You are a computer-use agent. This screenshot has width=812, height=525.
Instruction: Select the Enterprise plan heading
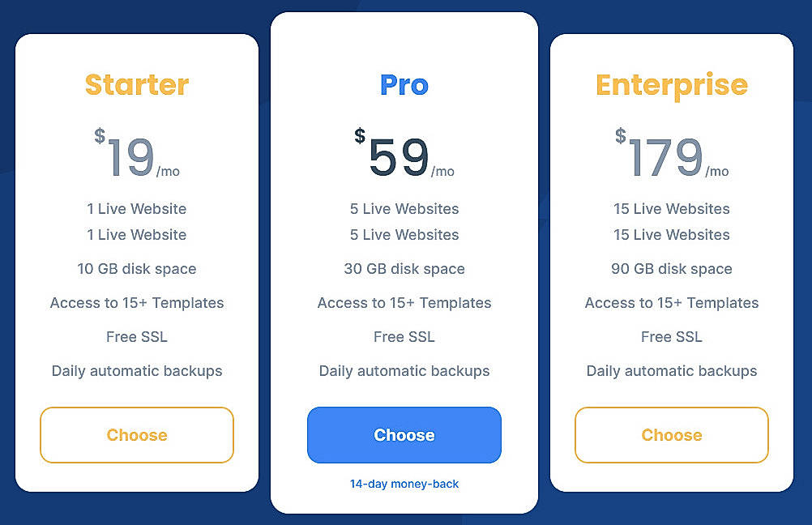click(671, 84)
